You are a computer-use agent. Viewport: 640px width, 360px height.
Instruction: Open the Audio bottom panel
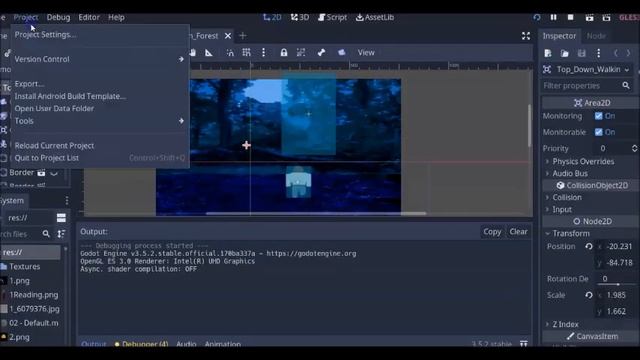click(186, 344)
